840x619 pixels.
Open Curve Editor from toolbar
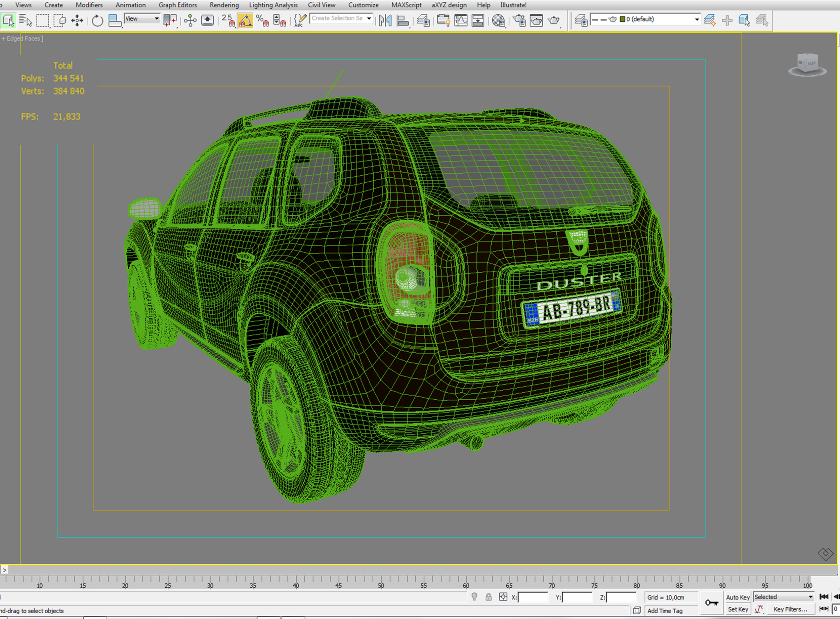[x=461, y=20]
